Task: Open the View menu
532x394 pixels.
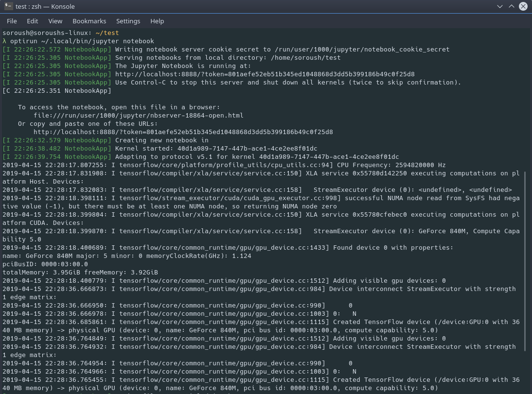Action: 55,21
